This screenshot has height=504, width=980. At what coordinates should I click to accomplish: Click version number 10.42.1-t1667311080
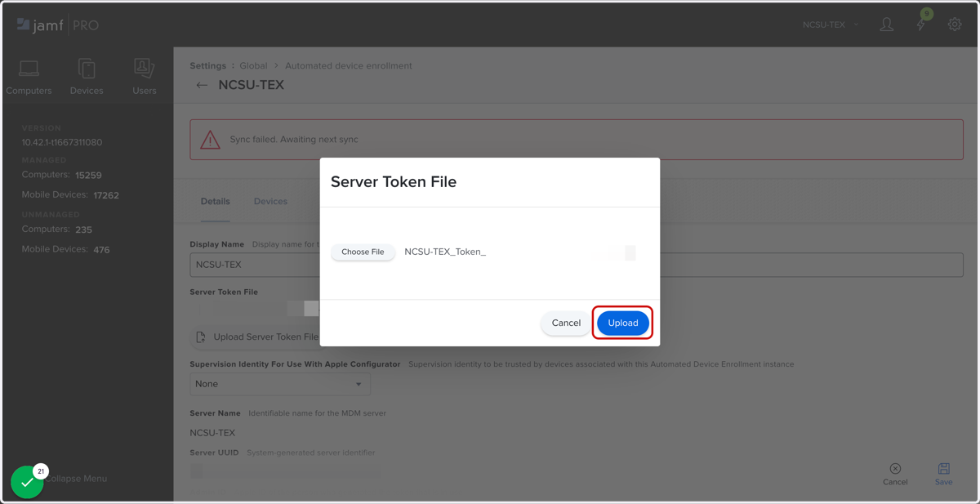pos(62,142)
